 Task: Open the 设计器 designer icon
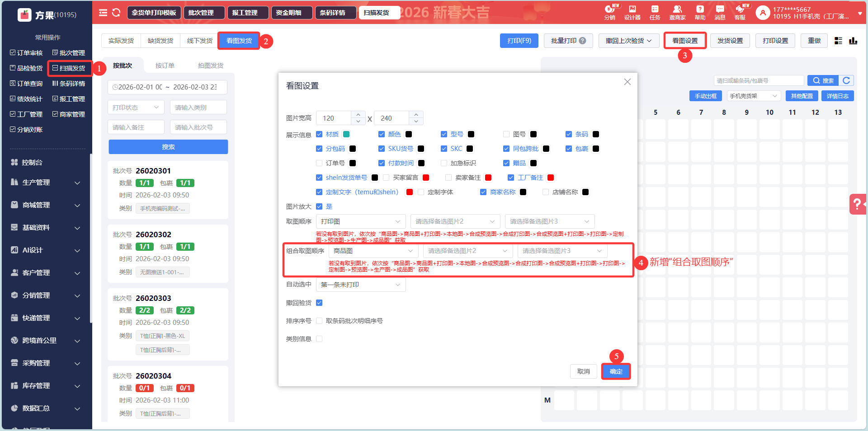pyautogui.click(x=632, y=12)
